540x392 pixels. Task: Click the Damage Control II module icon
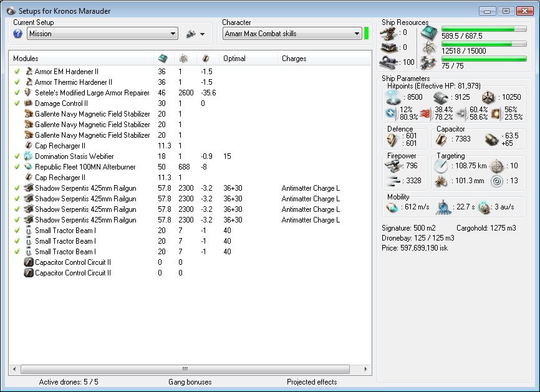(x=28, y=103)
